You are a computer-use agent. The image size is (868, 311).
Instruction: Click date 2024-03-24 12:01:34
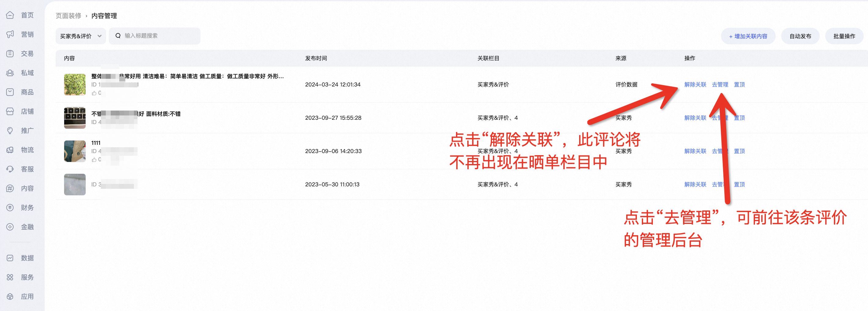pos(333,85)
